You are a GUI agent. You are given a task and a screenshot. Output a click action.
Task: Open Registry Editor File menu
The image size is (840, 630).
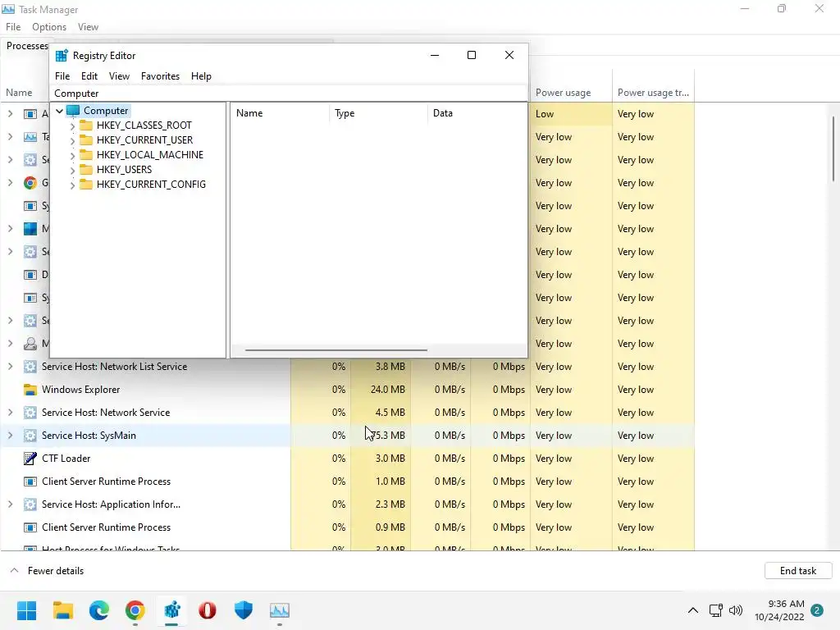(x=62, y=76)
